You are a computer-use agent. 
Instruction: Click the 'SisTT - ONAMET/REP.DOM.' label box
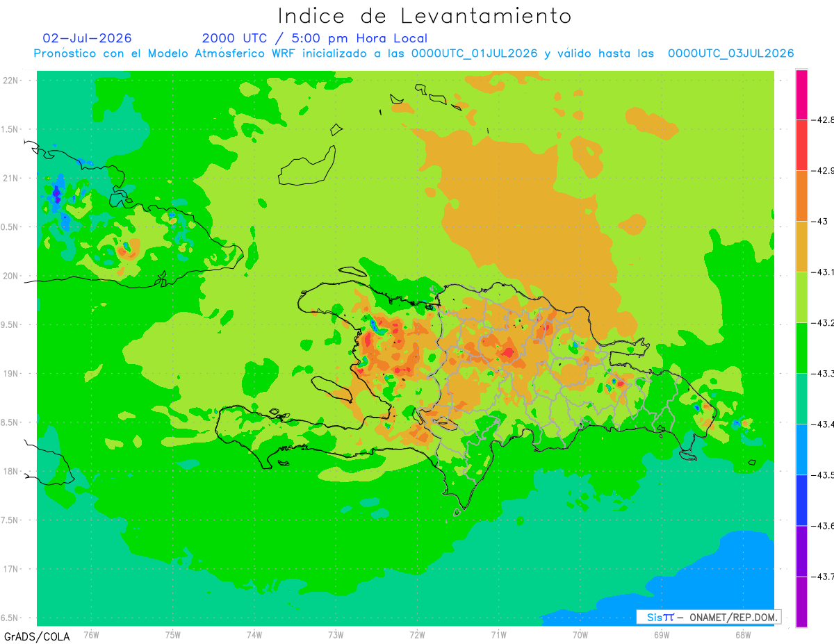(708, 617)
